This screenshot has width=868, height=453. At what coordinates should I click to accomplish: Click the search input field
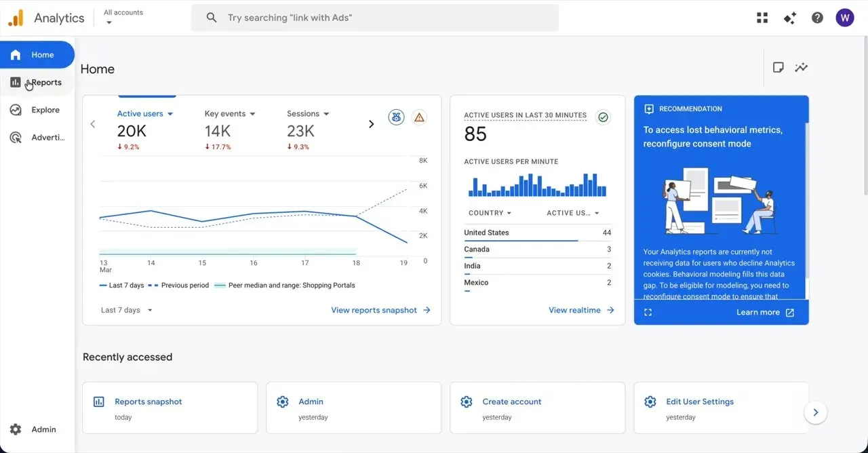375,18
